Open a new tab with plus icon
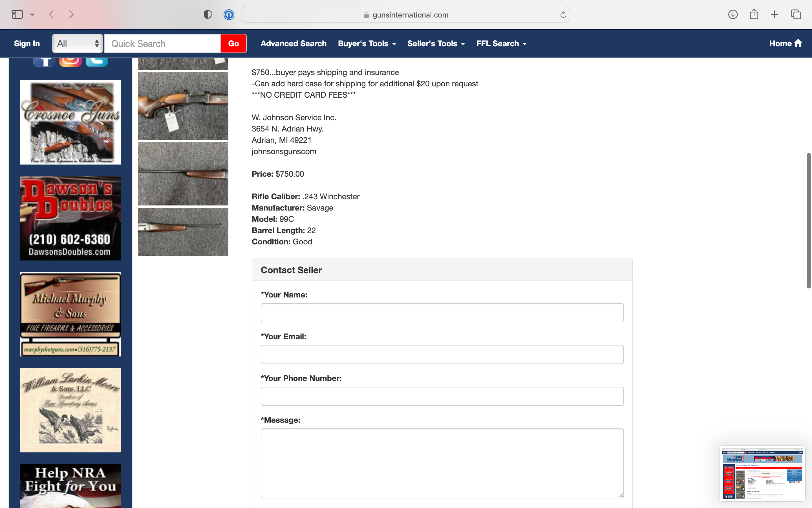This screenshot has height=508, width=812. [x=775, y=14]
